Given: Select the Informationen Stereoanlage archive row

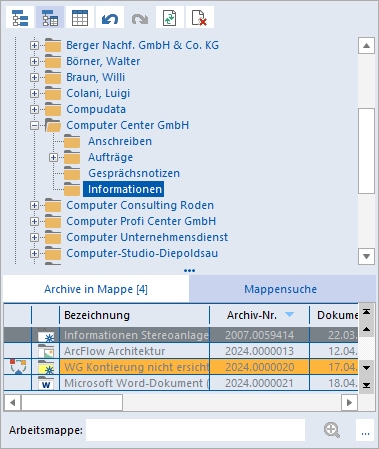Looking at the screenshot, I should point(181,335).
